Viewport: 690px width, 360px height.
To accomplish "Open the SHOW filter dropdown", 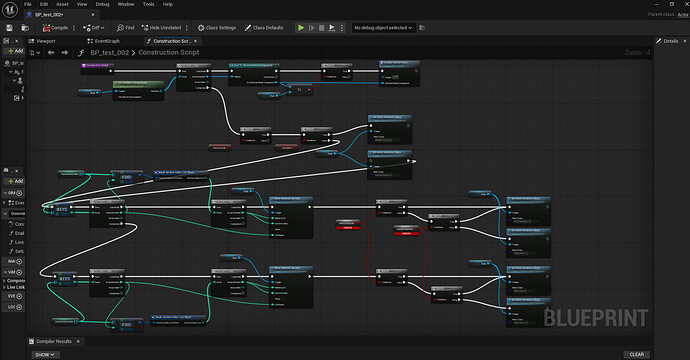I will tap(44, 355).
